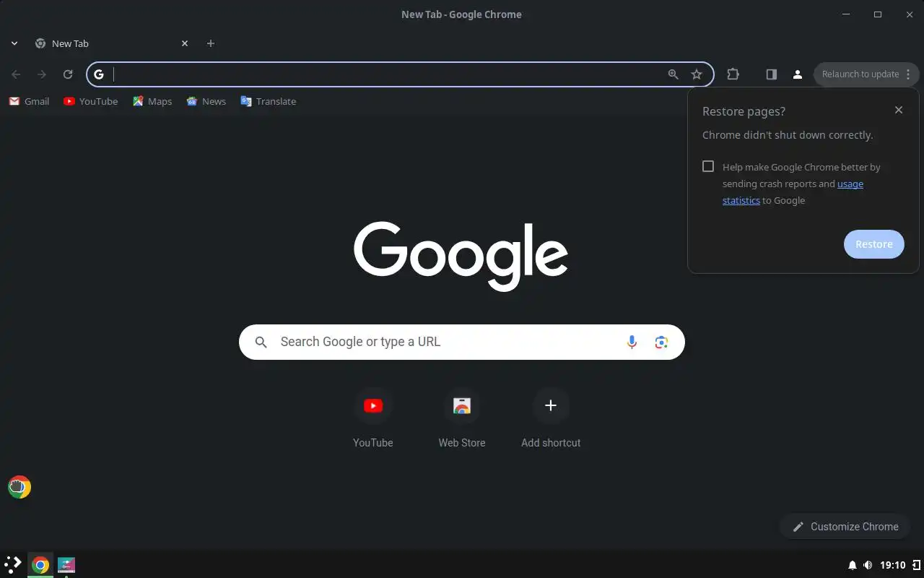
Task: Click the Restore button
Action: (x=874, y=244)
